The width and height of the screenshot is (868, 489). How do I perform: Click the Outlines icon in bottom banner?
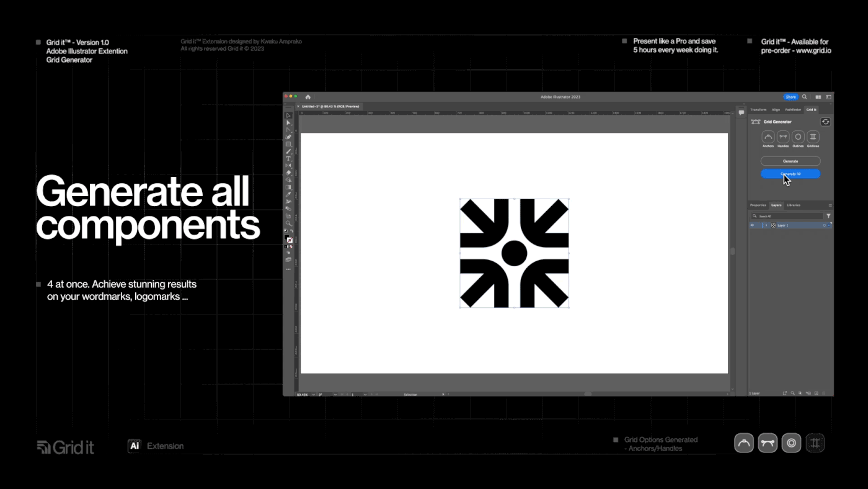[x=791, y=443]
